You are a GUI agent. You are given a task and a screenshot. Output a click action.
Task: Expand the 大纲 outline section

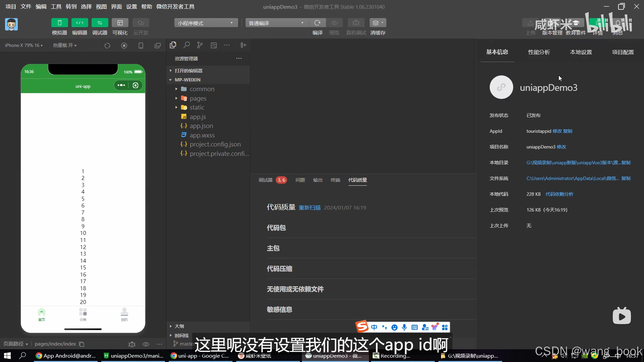click(x=208, y=326)
